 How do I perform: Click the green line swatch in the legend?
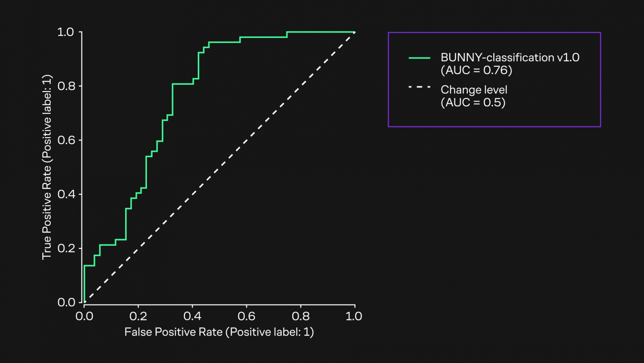(x=419, y=58)
